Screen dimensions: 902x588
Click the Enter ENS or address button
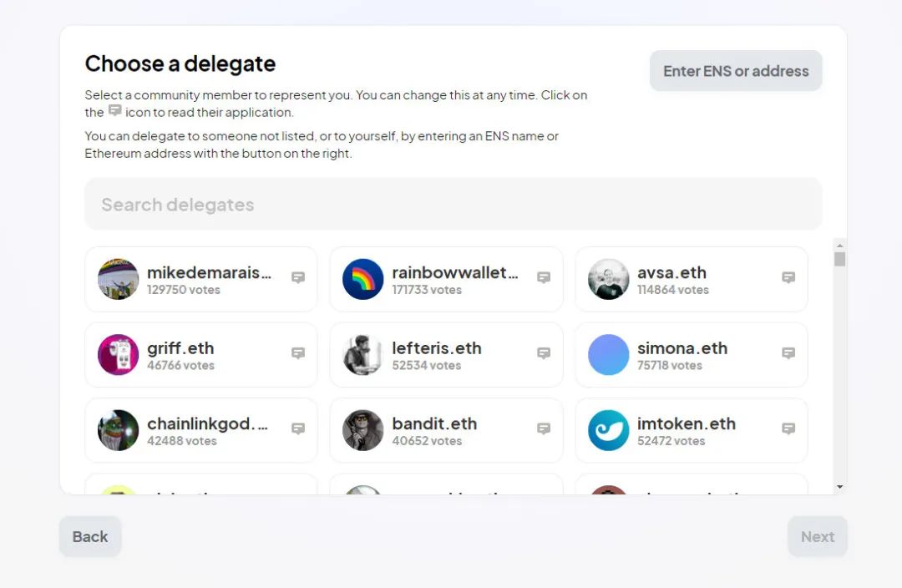pos(736,71)
